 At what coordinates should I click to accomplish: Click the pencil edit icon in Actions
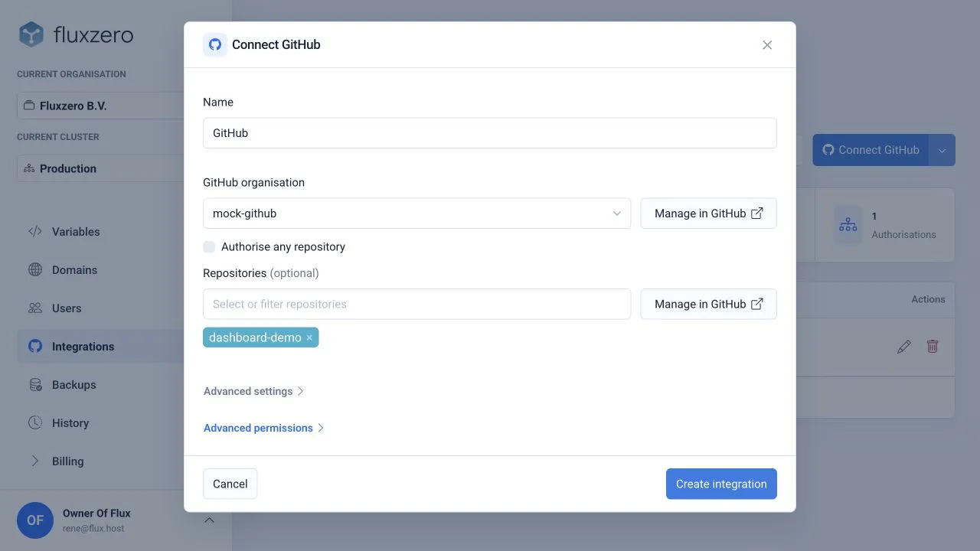click(904, 347)
